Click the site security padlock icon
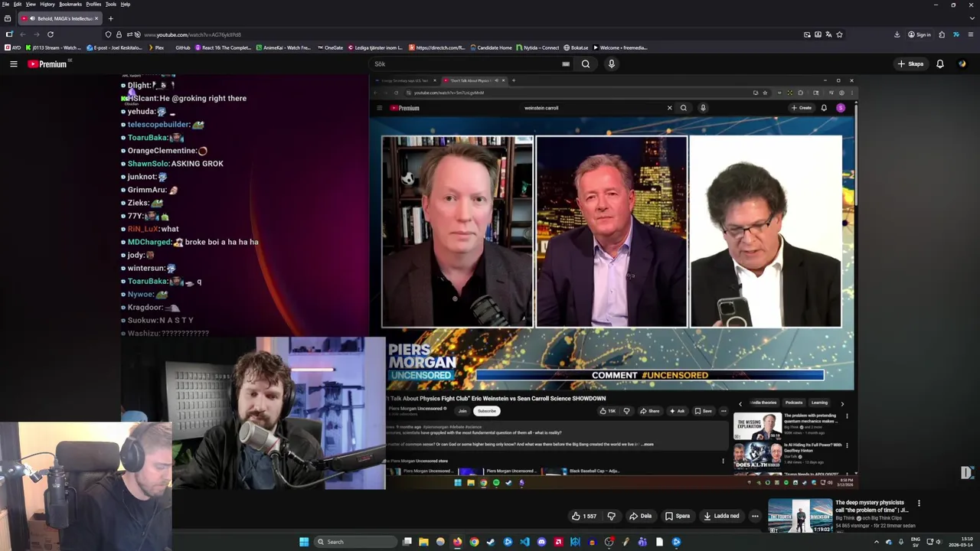The image size is (980, 551). point(119,34)
